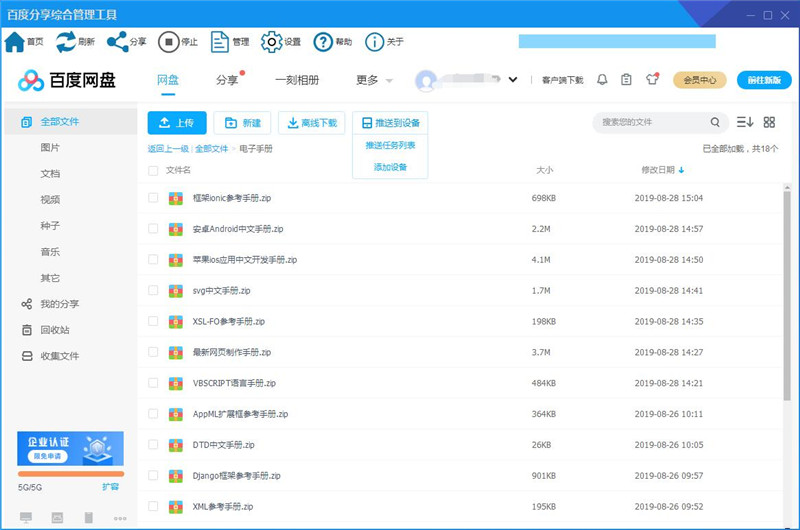Image resolution: width=800 pixels, height=530 pixels.
Task: Open the 管理 manage icon
Action: (x=220, y=42)
